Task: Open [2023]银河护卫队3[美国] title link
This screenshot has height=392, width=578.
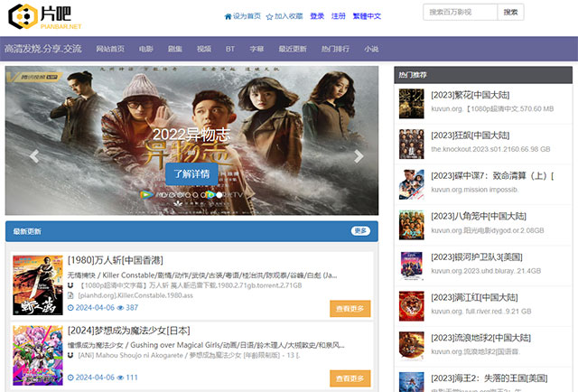Action: click(477, 257)
